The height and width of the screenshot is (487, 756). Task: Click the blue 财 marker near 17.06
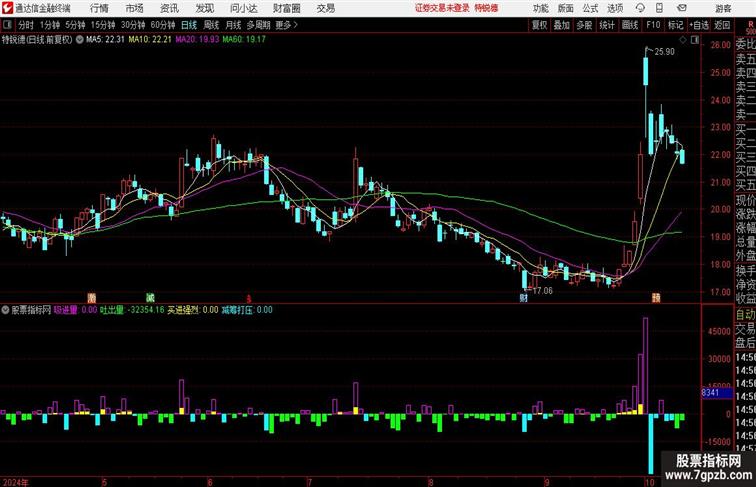524,298
